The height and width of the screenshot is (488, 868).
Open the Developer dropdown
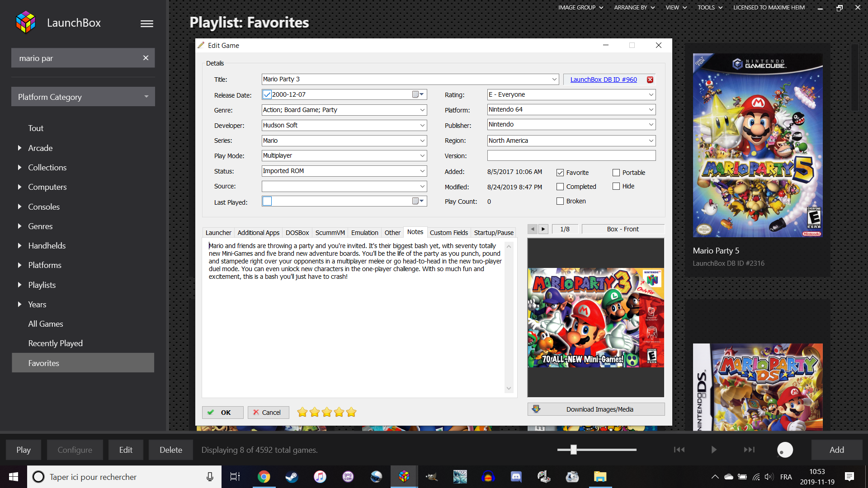(422, 125)
